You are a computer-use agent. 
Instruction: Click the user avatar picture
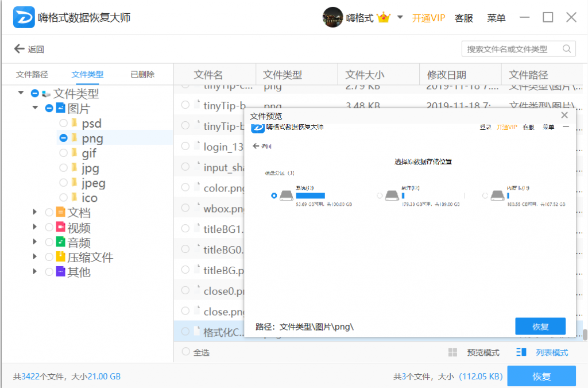click(x=332, y=17)
